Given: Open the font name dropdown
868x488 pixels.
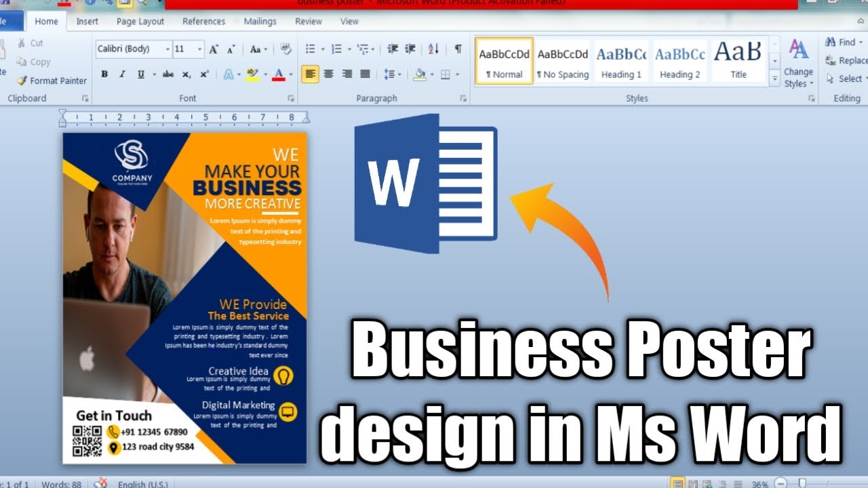Looking at the screenshot, I should pyautogui.click(x=167, y=49).
